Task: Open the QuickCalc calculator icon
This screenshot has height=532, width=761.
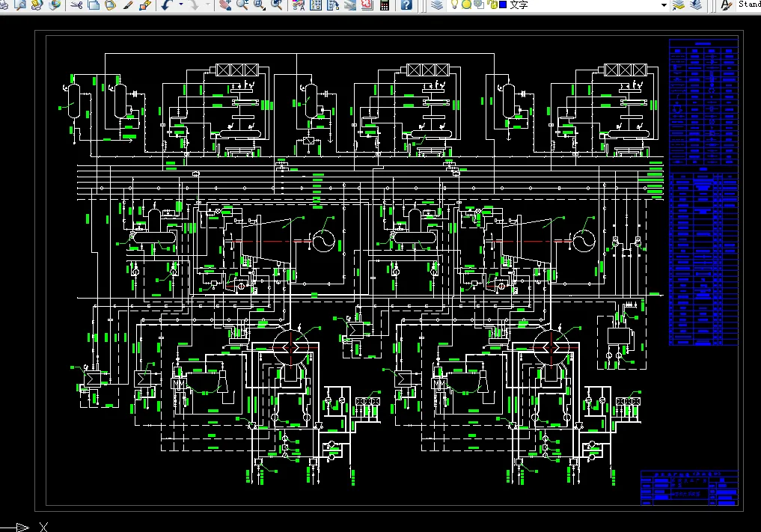Action: 385,4
